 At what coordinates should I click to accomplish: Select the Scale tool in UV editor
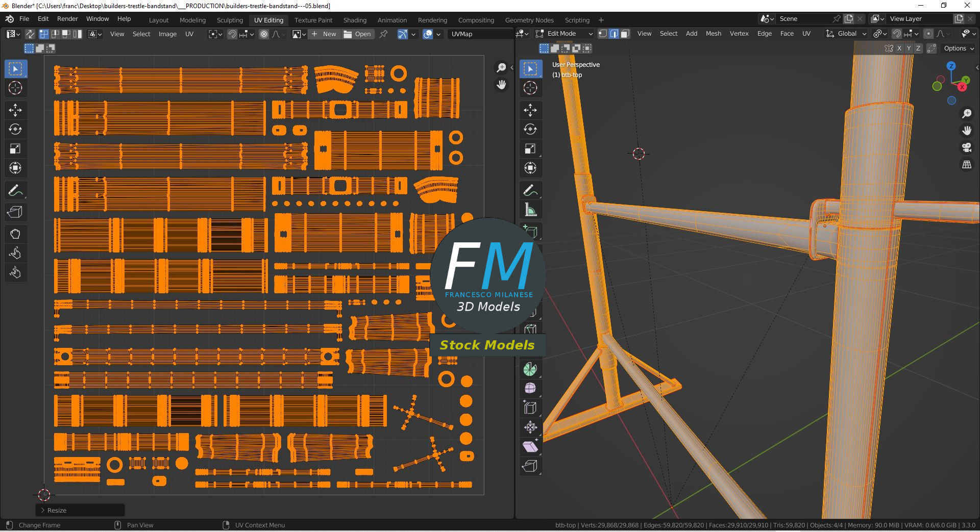click(15, 149)
